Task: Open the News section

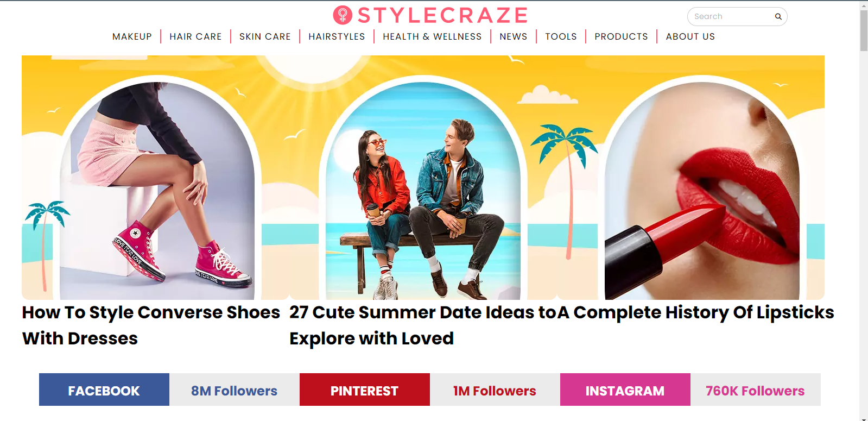Action: [x=514, y=36]
